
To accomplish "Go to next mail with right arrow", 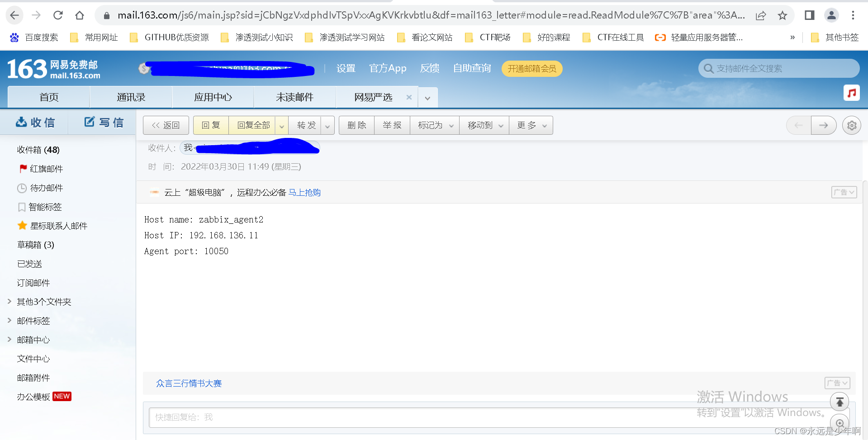I will tap(824, 125).
